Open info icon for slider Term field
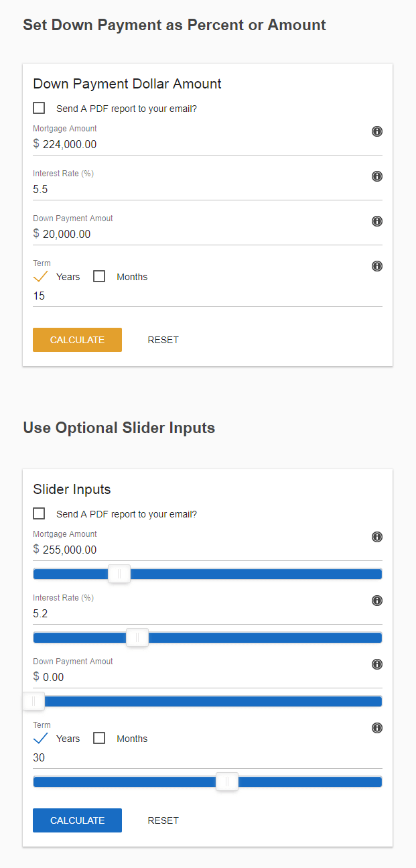This screenshot has height=868, width=416. click(x=377, y=728)
